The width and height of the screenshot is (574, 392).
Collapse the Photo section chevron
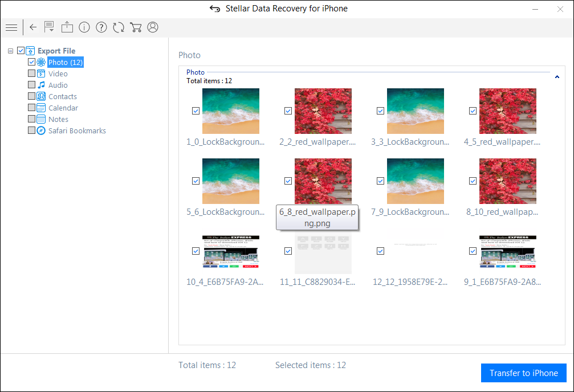click(557, 77)
